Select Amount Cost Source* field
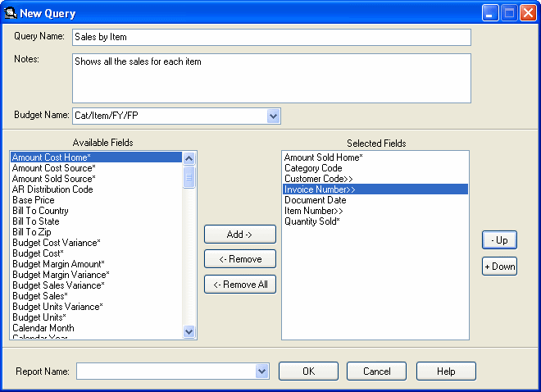 (x=96, y=168)
